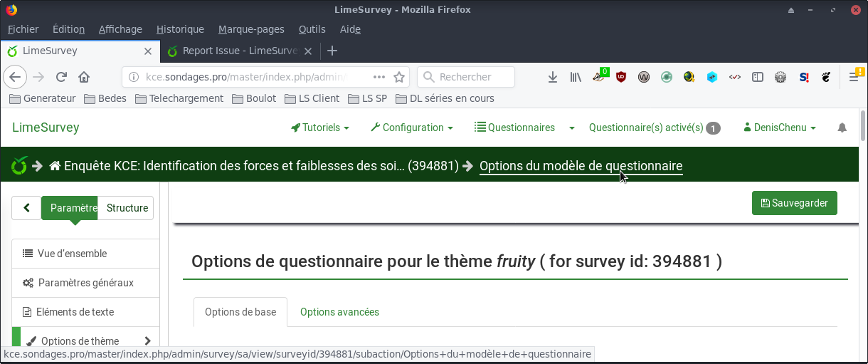Open the DenisChenu user menu

point(779,128)
